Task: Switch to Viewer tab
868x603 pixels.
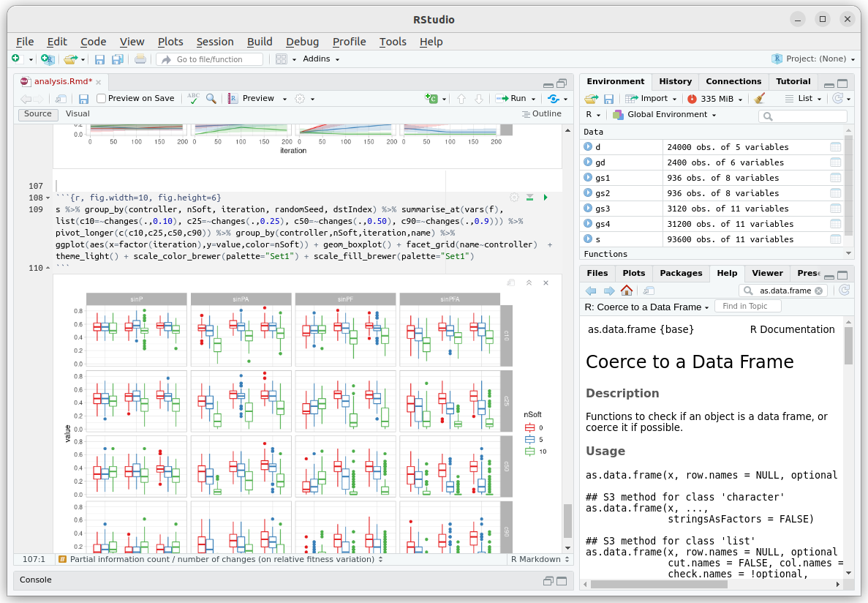Action: tap(767, 273)
